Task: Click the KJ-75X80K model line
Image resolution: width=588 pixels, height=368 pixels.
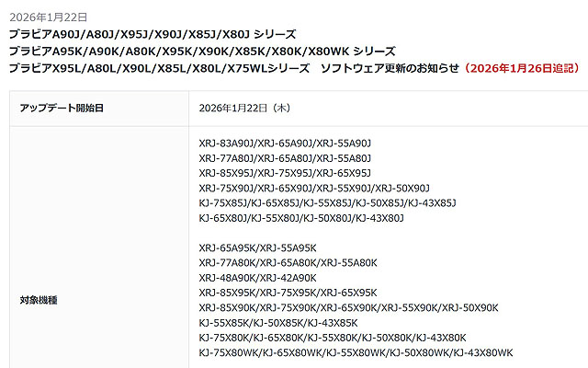Action: (x=333, y=338)
